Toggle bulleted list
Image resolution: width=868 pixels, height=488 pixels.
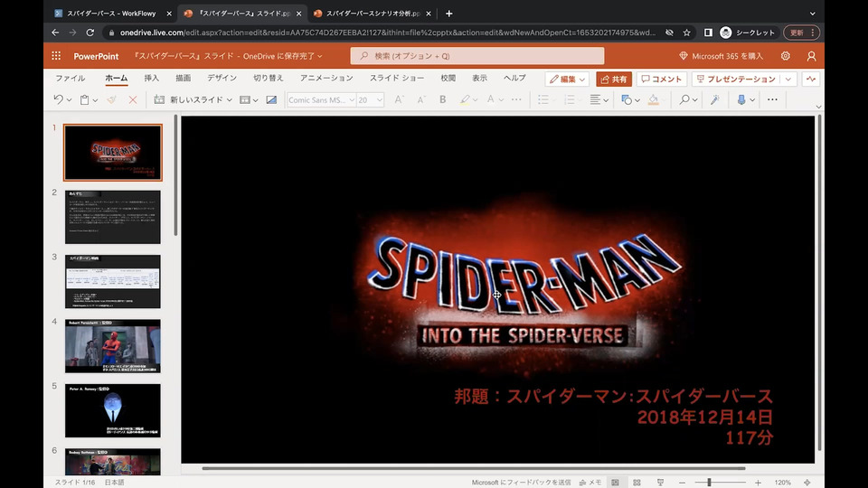pyautogui.click(x=543, y=99)
